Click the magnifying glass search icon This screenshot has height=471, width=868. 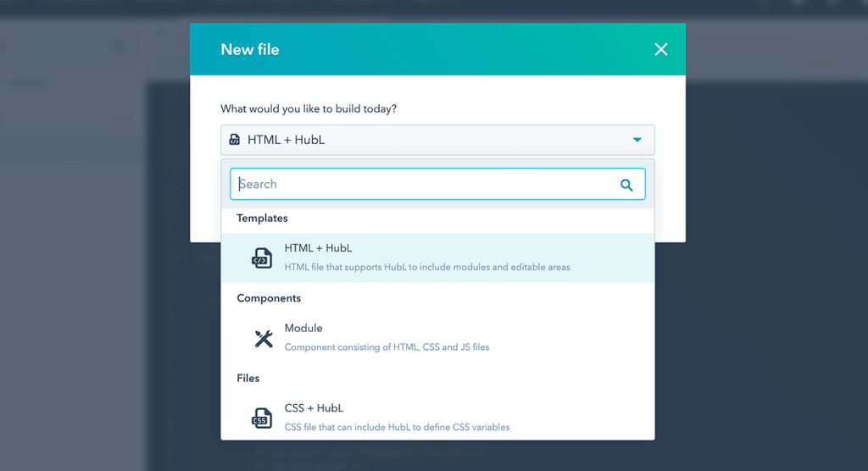click(626, 185)
